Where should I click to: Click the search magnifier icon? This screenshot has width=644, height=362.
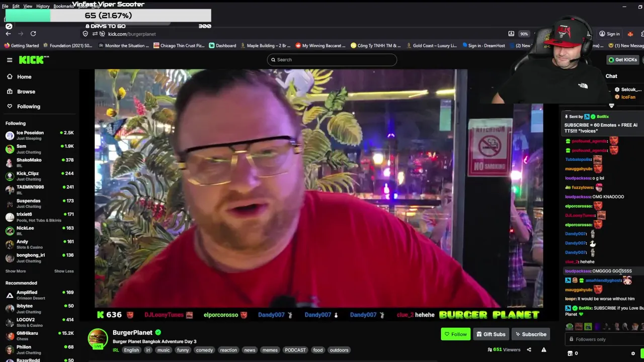pyautogui.click(x=273, y=60)
